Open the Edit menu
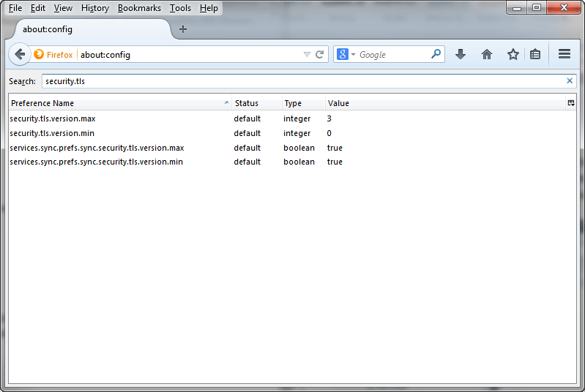This screenshot has width=585, height=392. [x=37, y=8]
